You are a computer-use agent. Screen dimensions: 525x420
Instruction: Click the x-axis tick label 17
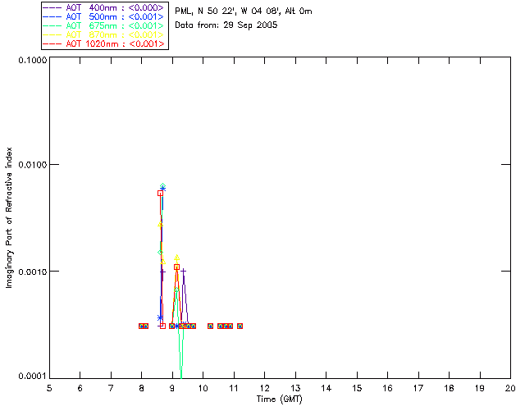(x=418, y=388)
